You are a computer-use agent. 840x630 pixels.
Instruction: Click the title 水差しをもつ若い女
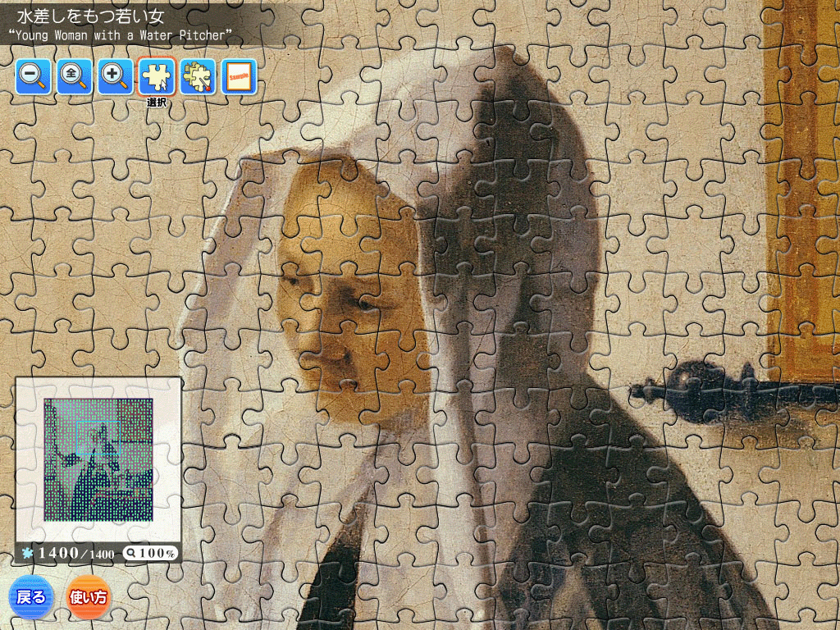click(x=90, y=16)
